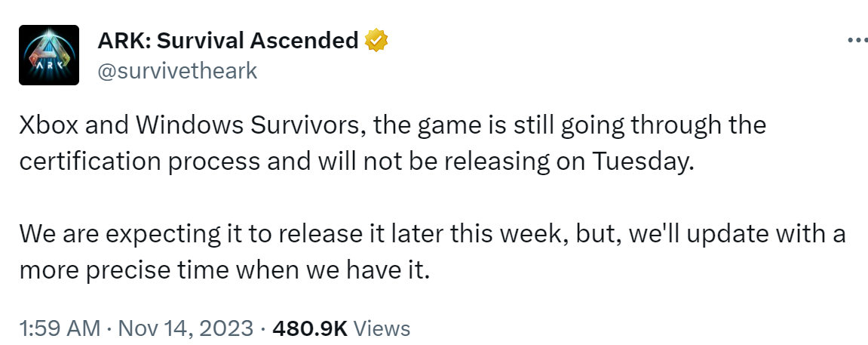Open the ARK: Survival Ascended profile name
The height and width of the screenshot is (345, 868).
click(x=228, y=41)
